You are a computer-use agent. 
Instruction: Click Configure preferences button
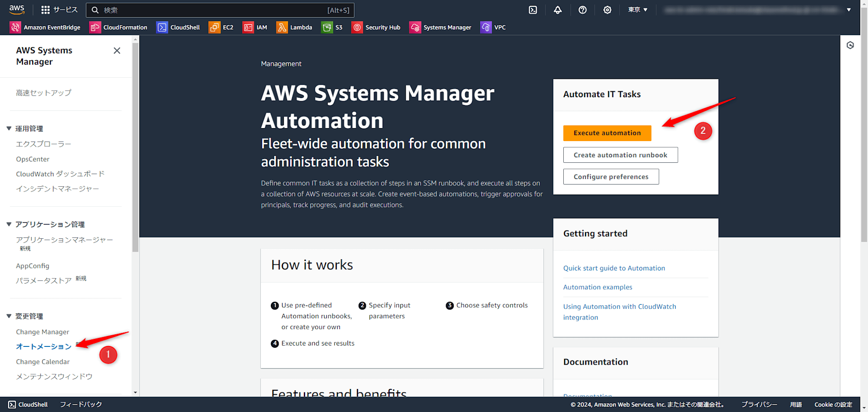point(611,177)
